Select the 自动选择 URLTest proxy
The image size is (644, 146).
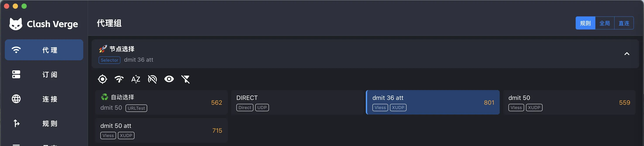161,102
